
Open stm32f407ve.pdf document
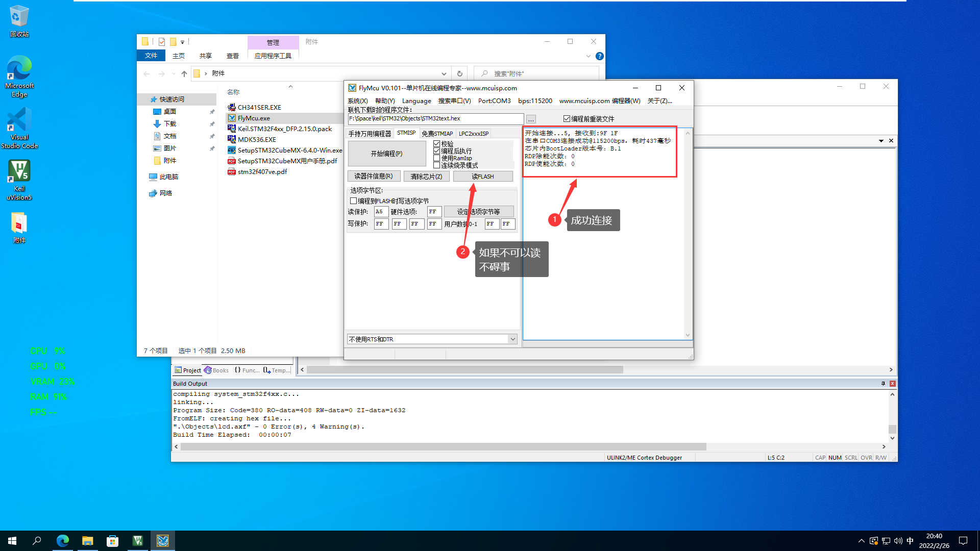pos(261,171)
